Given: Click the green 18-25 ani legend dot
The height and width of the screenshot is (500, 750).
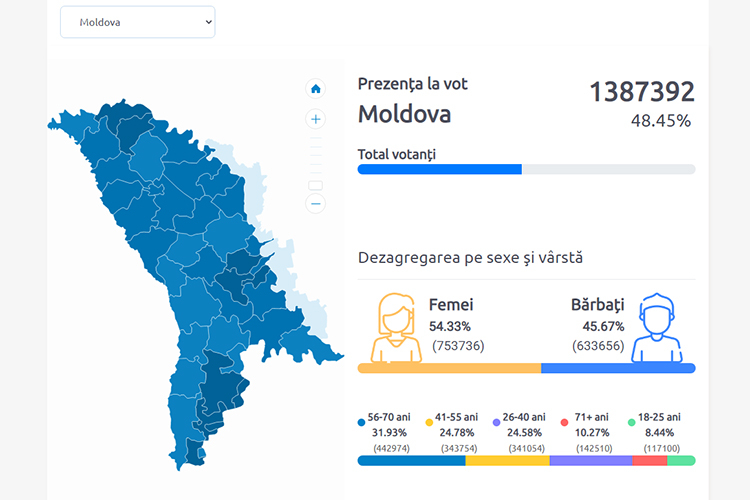Looking at the screenshot, I should pos(632,423).
